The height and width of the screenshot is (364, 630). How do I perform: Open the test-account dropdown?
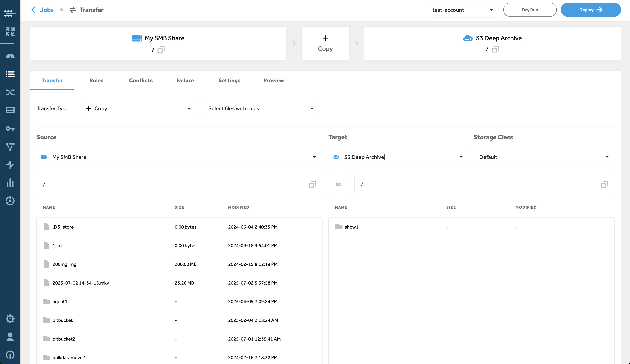pos(463,10)
